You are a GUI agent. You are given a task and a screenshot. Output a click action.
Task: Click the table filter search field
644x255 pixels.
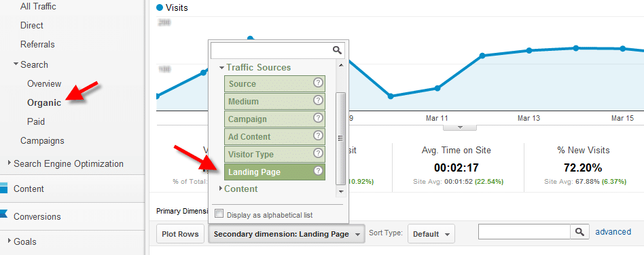pyautogui.click(x=524, y=232)
